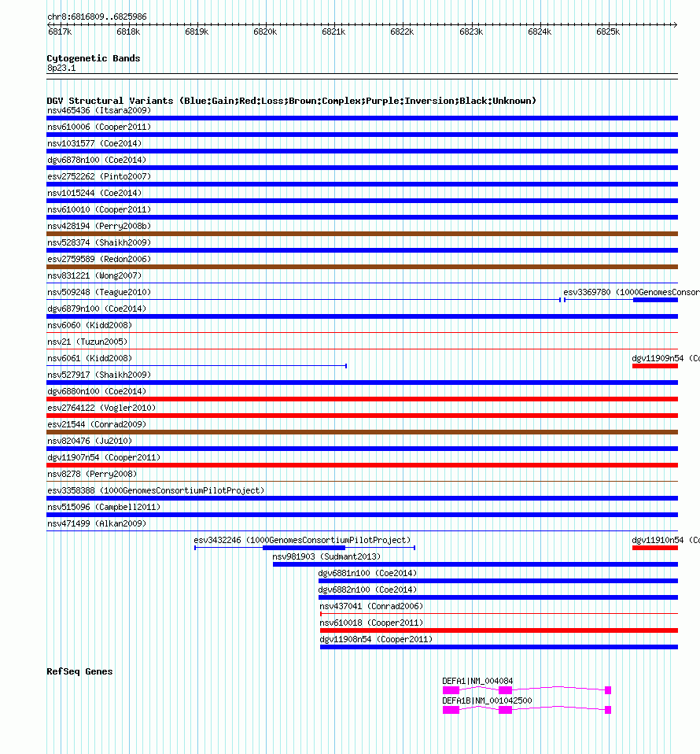Select nsv981903 (Sudmant2013) label
This screenshot has height=754, width=700.
326,557
